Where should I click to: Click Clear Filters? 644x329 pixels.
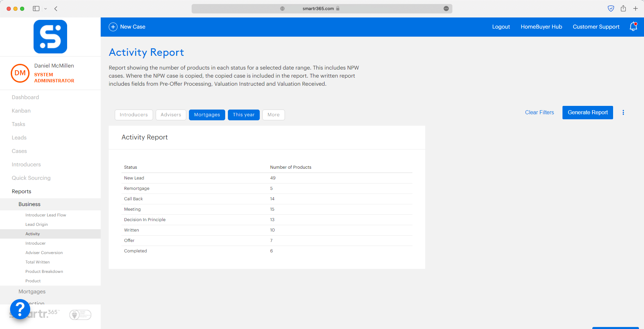pyautogui.click(x=539, y=113)
